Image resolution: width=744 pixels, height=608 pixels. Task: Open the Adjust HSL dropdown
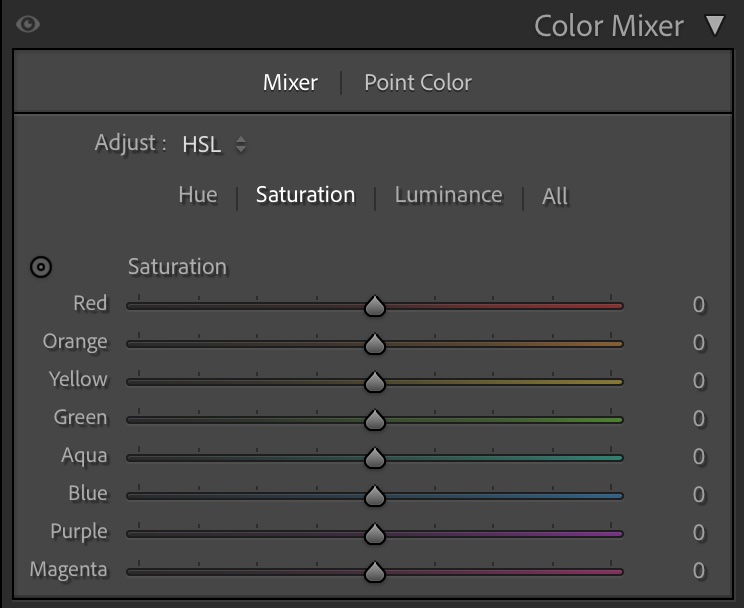click(x=214, y=144)
